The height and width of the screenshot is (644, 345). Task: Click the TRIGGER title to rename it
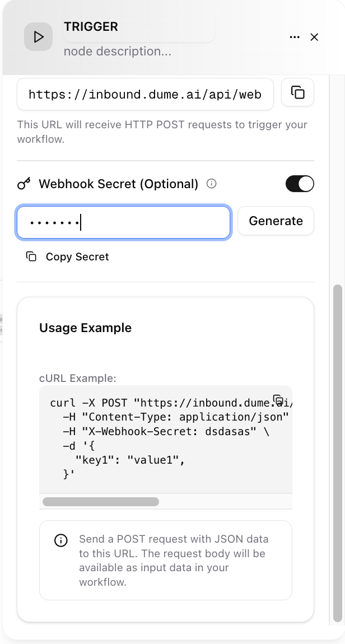91,26
